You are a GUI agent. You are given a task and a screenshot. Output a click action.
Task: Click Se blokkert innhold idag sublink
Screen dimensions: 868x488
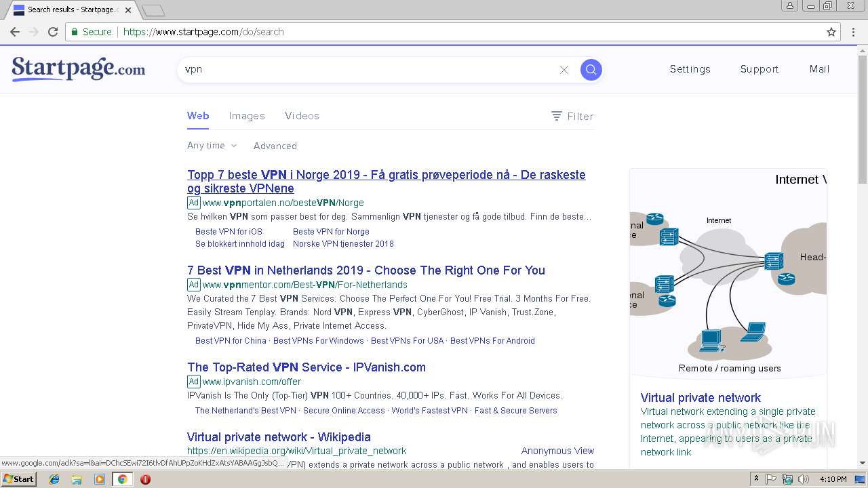click(x=240, y=244)
